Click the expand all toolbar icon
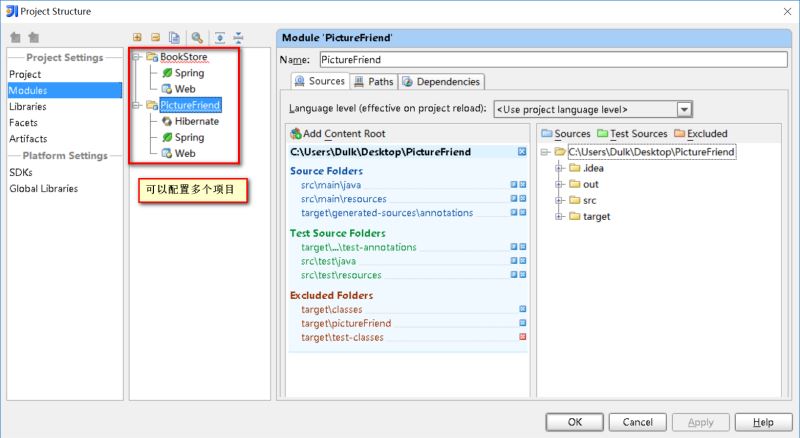Image resolution: width=800 pixels, height=438 pixels. (220, 37)
